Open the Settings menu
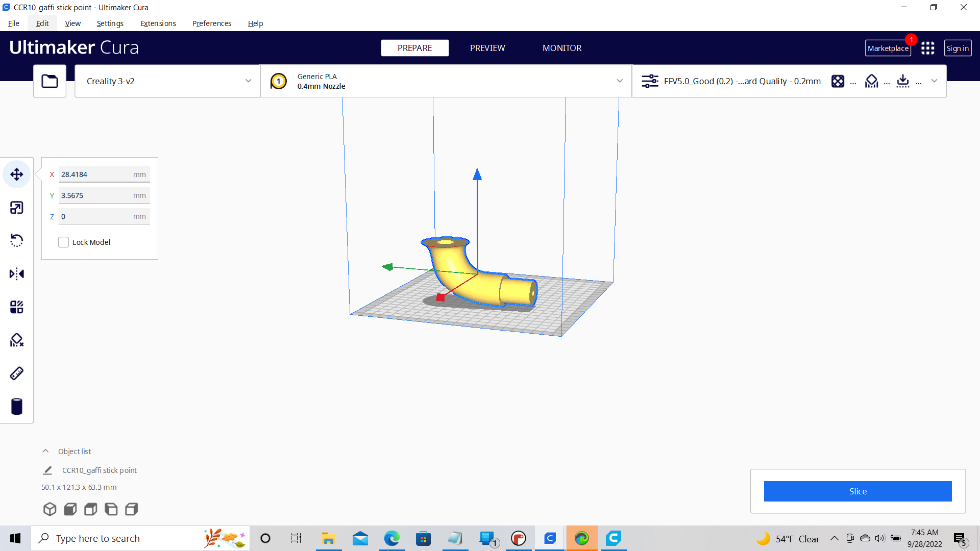This screenshot has width=980, height=551. (110, 23)
